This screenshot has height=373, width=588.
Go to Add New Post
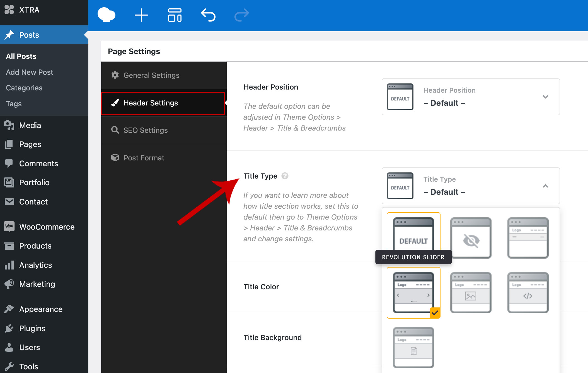click(30, 72)
